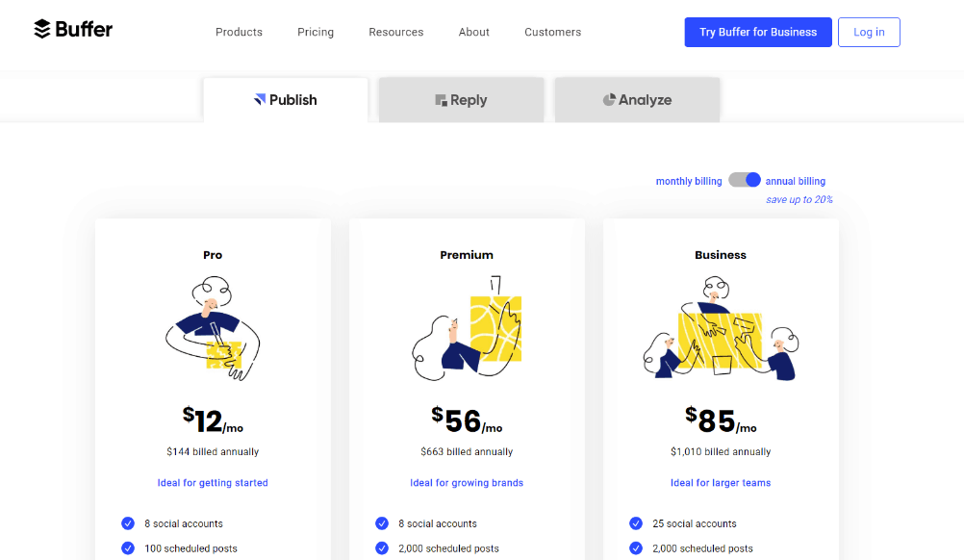This screenshot has width=964, height=560.
Task: Click checkmark icon beside 100 scheduled posts
Action: pos(128,547)
